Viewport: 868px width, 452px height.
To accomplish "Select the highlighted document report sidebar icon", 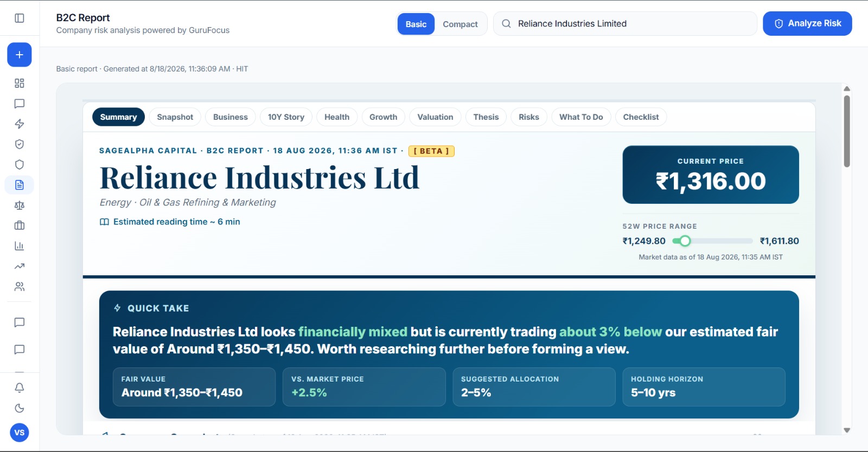I will point(20,185).
